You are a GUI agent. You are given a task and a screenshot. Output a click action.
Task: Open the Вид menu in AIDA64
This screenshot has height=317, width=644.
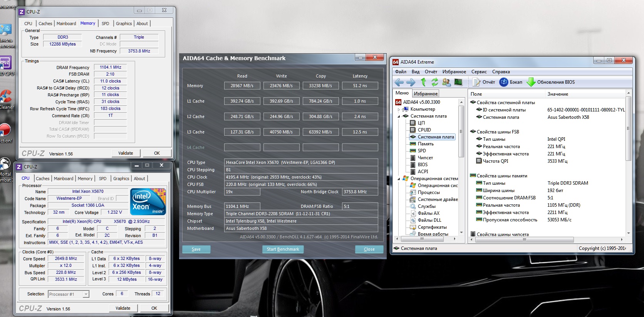(416, 72)
